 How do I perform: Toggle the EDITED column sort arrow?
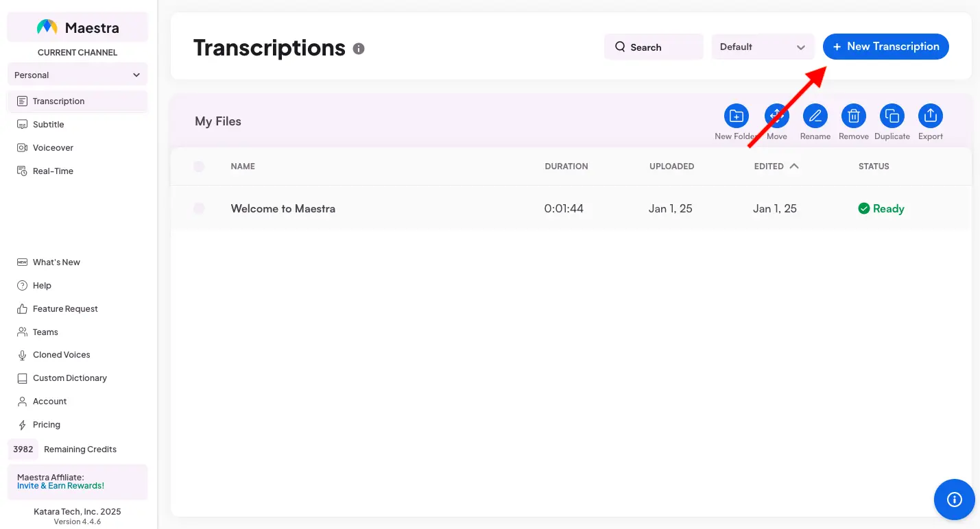point(793,165)
